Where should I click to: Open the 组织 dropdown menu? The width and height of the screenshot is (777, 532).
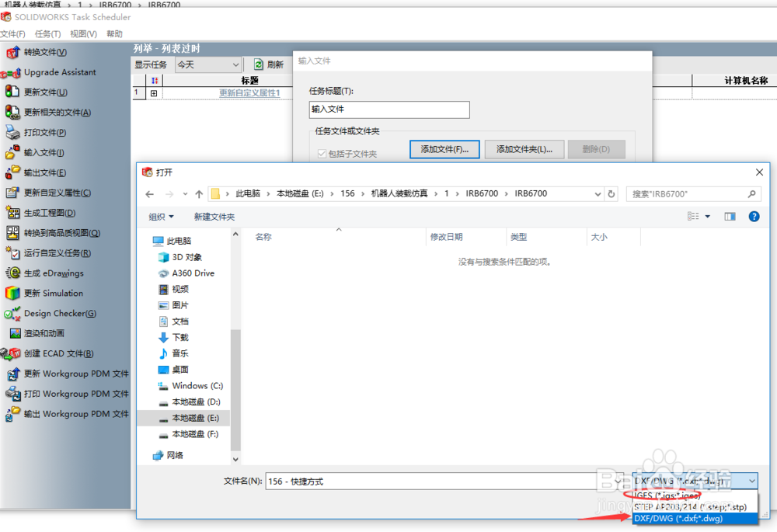pyautogui.click(x=161, y=217)
